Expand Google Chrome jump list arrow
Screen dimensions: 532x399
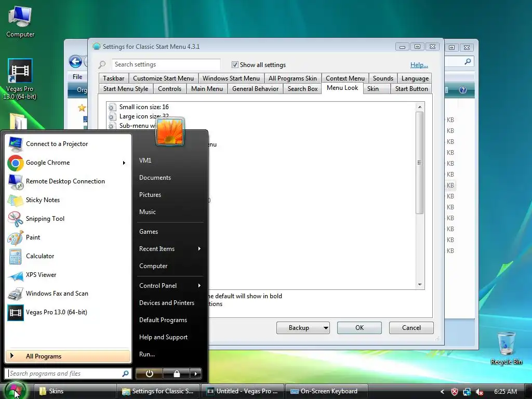tap(124, 163)
